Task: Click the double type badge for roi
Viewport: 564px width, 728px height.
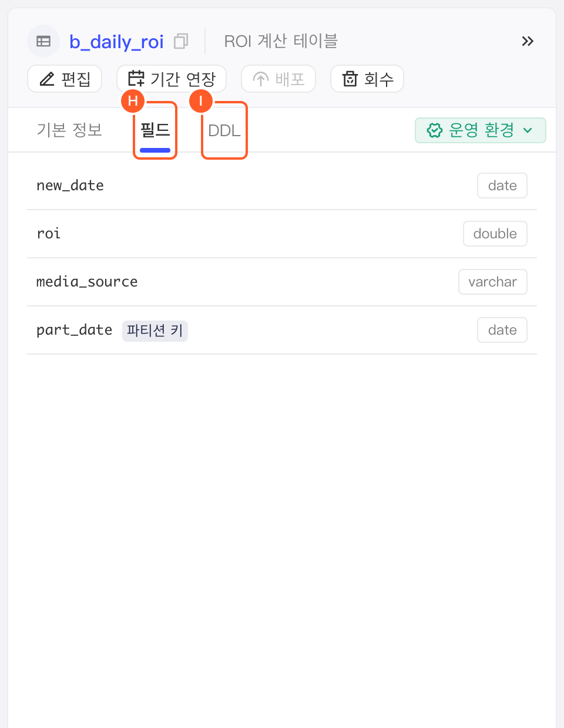Action: [x=495, y=234]
